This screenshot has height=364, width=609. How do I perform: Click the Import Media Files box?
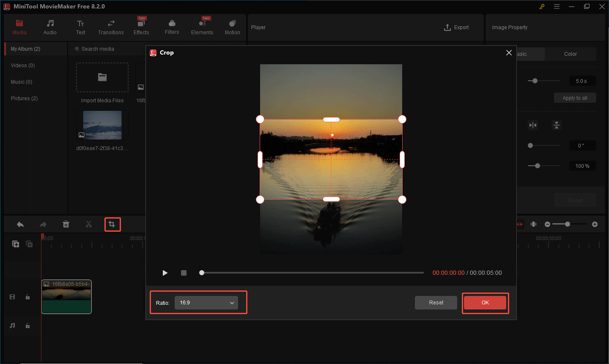click(102, 77)
